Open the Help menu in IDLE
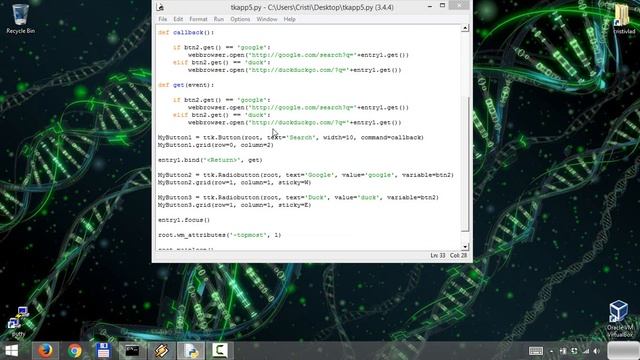 (289, 19)
